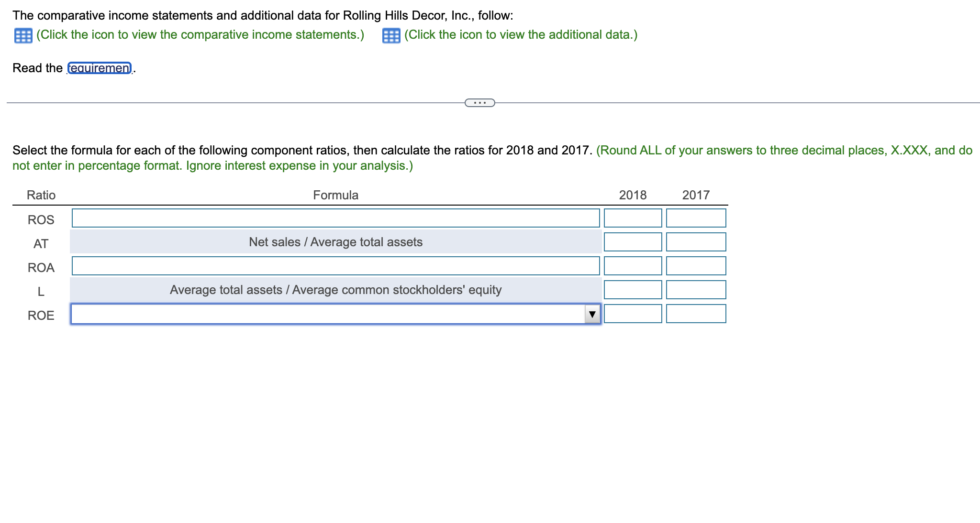Select the 2017 input field for ROS
The height and width of the screenshot is (523, 980).
point(696,218)
